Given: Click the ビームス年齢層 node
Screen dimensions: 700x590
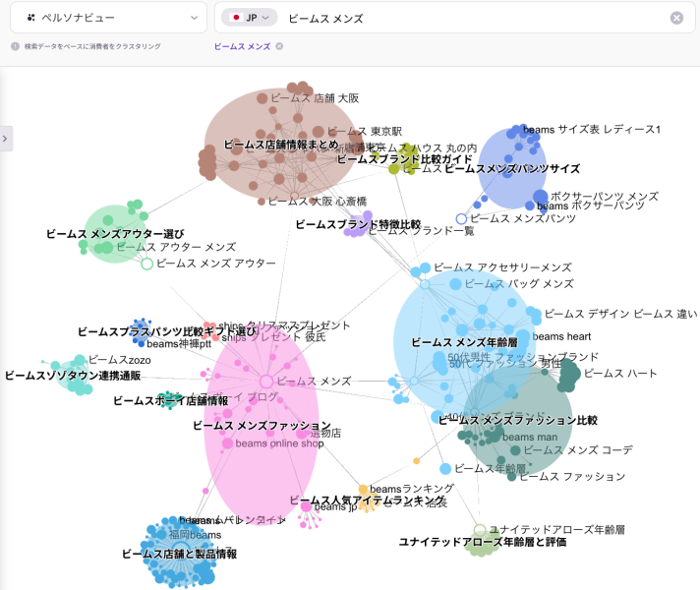Looking at the screenshot, I should click(x=445, y=468).
